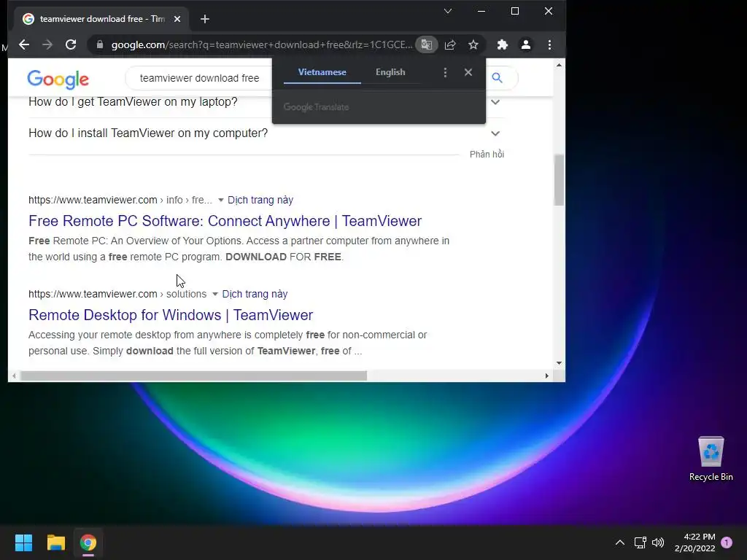Switch to the English tab in translate popup

pos(390,72)
